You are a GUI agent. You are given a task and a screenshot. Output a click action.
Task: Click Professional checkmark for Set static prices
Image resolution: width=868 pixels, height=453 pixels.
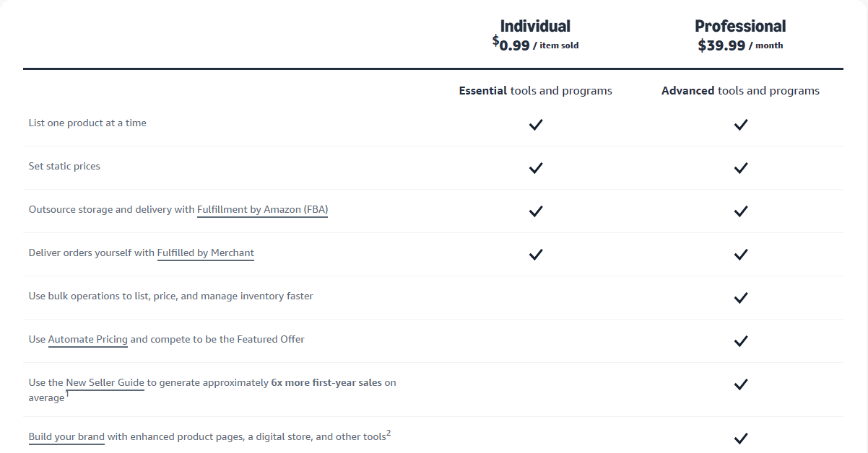[740, 168]
